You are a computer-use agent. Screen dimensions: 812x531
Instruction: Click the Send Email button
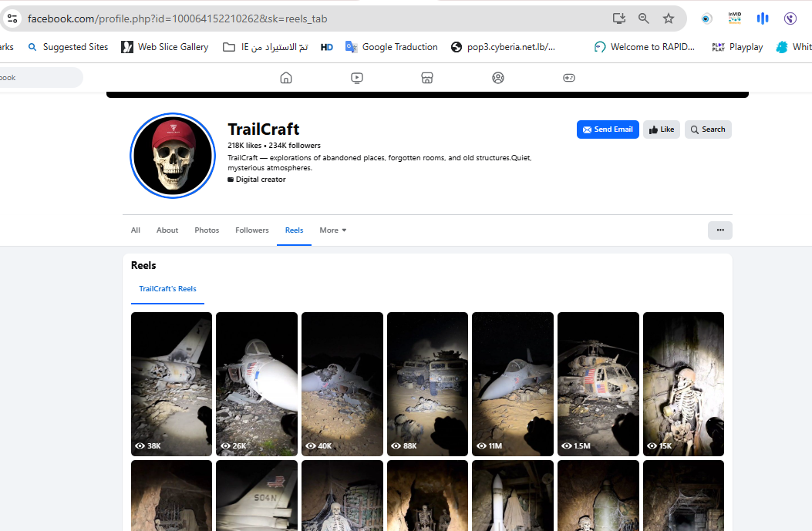(608, 129)
